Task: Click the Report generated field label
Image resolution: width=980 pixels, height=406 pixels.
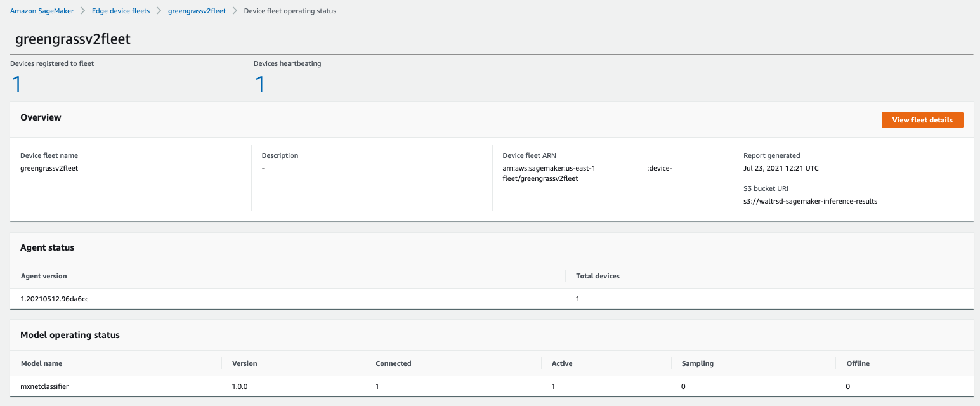Action: click(x=772, y=155)
